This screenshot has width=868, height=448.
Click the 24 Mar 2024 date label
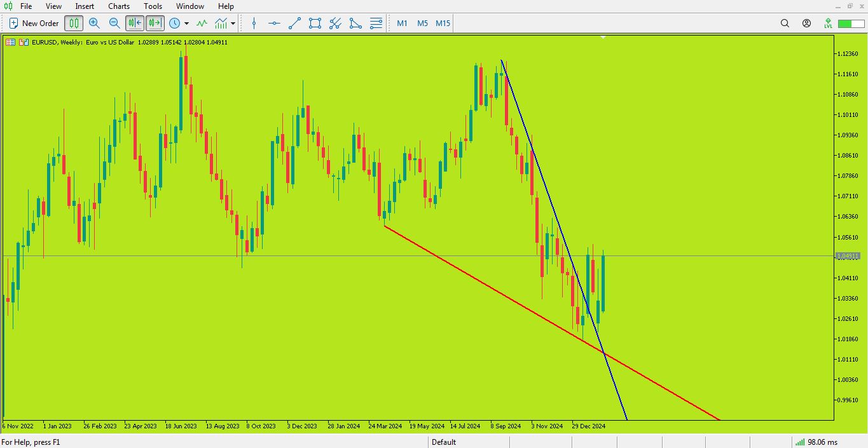(x=385, y=426)
